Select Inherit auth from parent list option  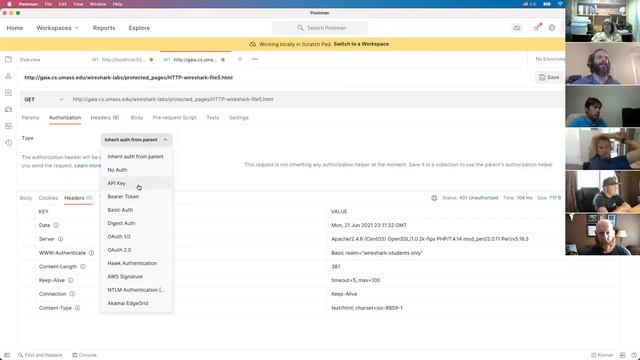136,157
